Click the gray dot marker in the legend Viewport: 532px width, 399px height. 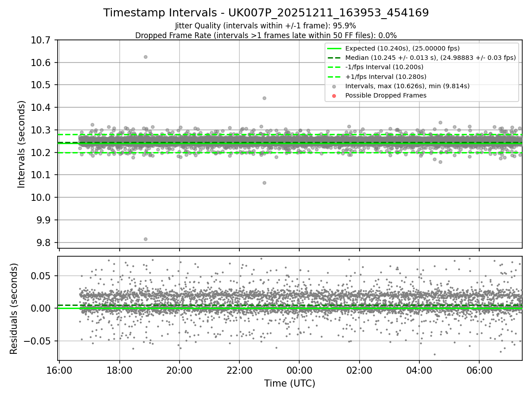click(334, 86)
